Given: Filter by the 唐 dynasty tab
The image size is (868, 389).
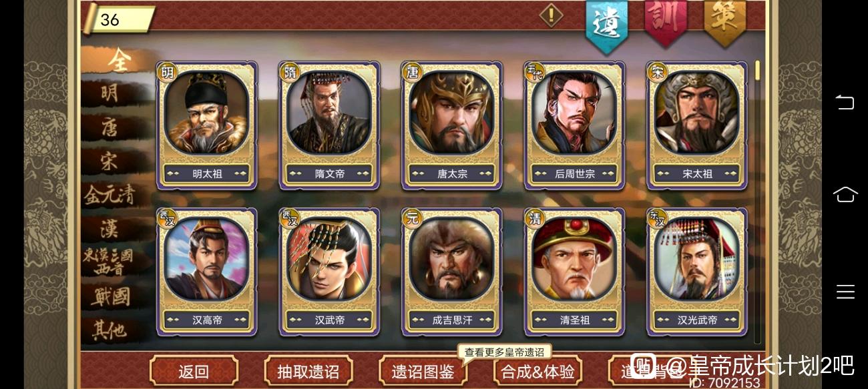Looking at the screenshot, I should (110, 127).
